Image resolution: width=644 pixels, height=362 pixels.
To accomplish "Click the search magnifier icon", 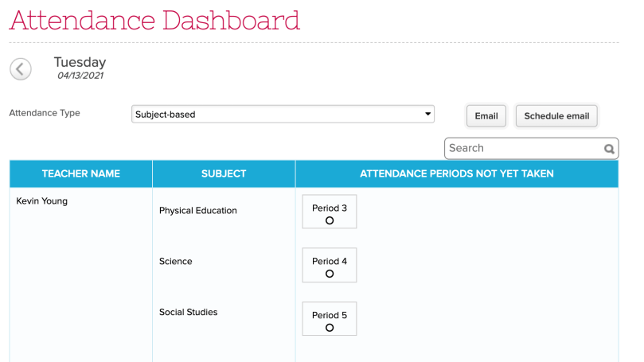I will pyautogui.click(x=609, y=149).
